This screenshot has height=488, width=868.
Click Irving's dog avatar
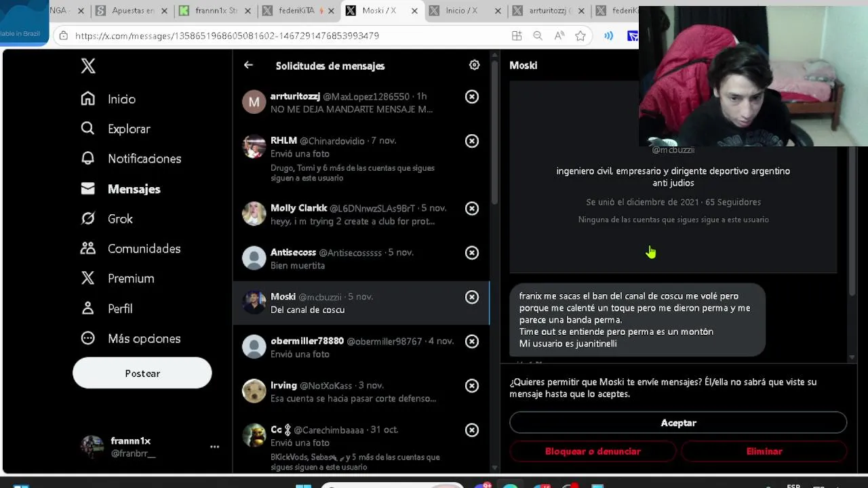tap(254, 391)
